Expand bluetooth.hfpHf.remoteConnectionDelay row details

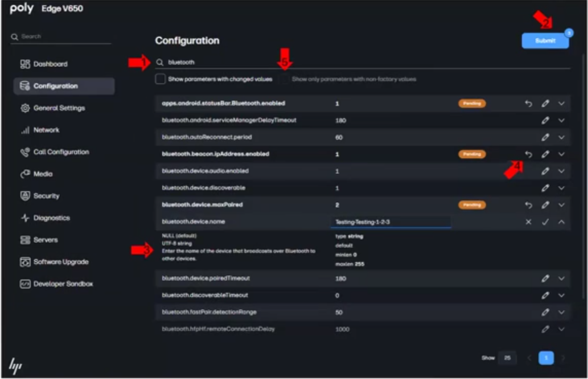point(561,329)
